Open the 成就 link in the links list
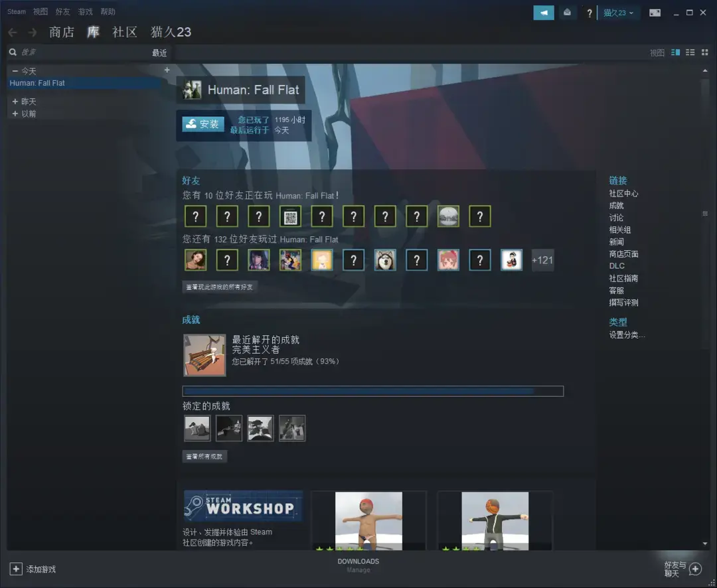The image size is (717, 588). (616, 206)
